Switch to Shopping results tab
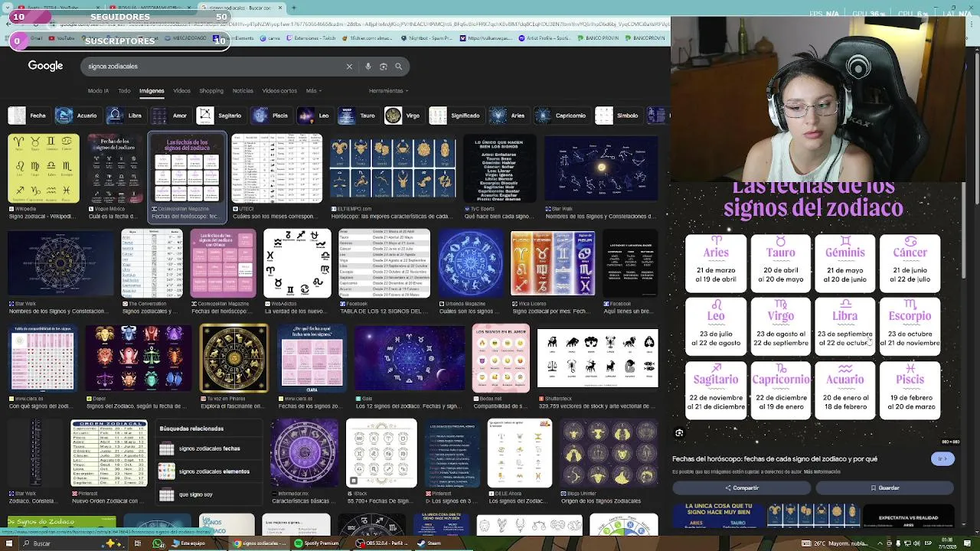 [211, 91]
